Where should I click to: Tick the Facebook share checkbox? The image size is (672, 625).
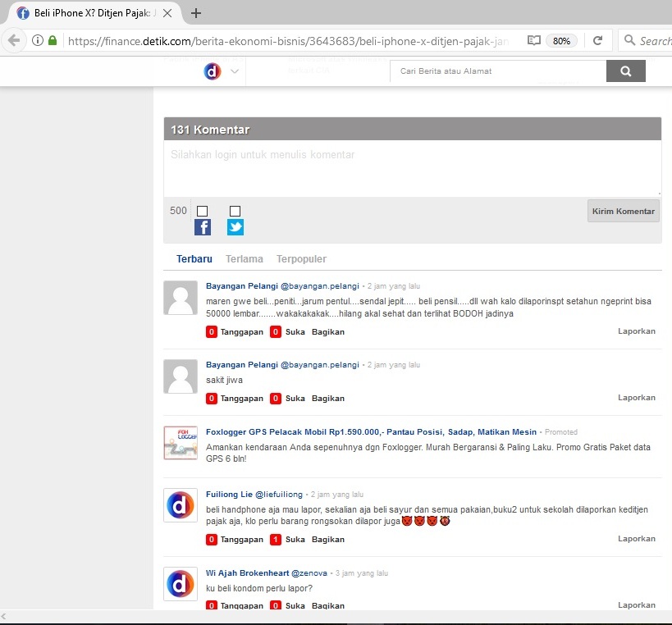(x=203, y=212)
